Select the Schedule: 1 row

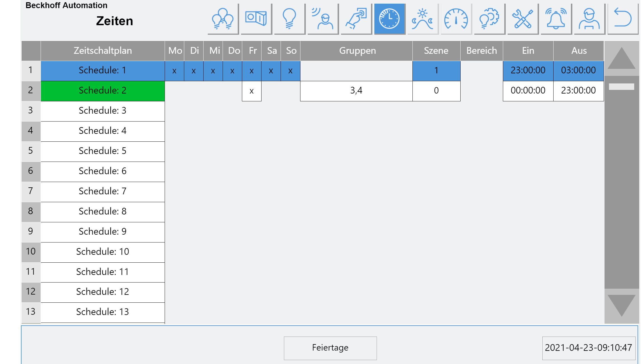tap(103, 71)
